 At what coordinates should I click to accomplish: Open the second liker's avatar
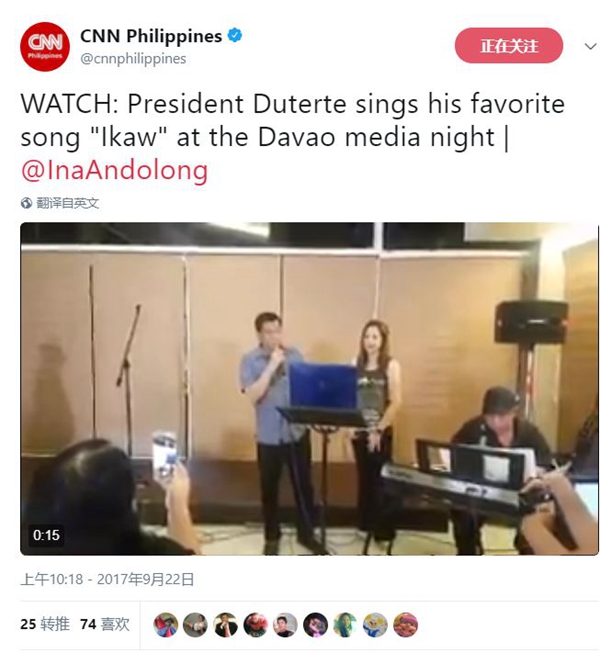pyautogui.click(x=195, y=625)
